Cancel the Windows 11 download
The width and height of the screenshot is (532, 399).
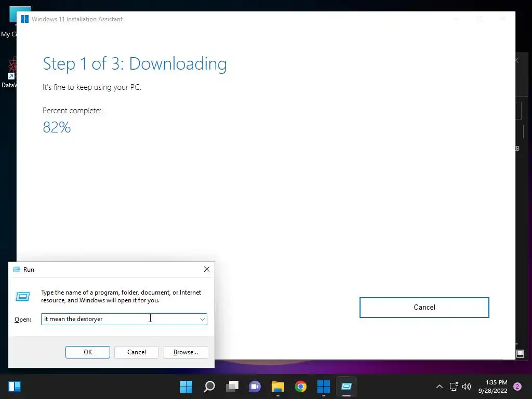(424, 308)
